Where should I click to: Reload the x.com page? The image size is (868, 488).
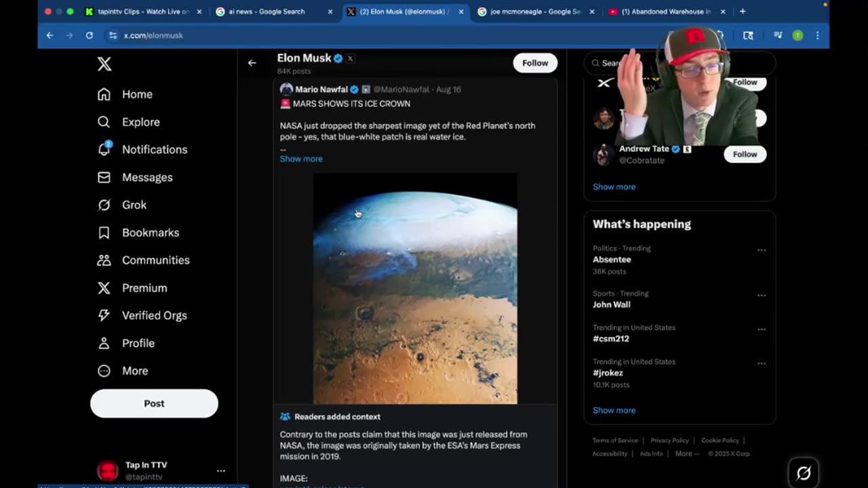click(89, 35)
